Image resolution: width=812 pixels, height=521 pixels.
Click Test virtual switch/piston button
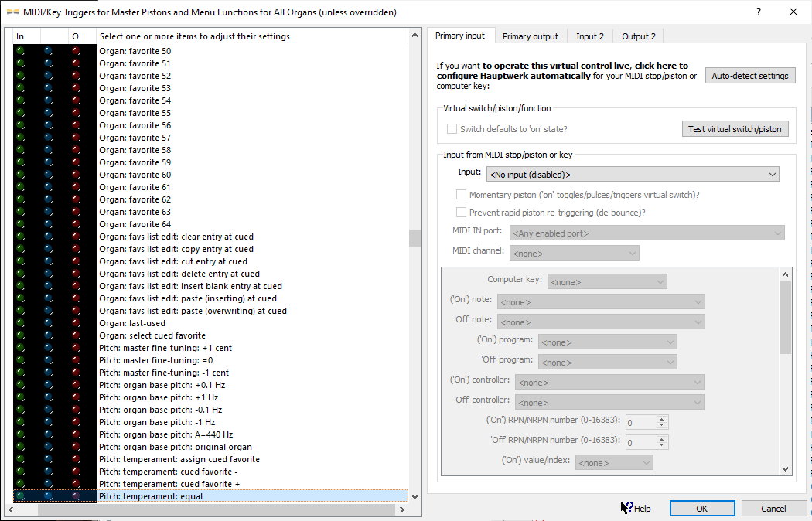click(734, 129)
